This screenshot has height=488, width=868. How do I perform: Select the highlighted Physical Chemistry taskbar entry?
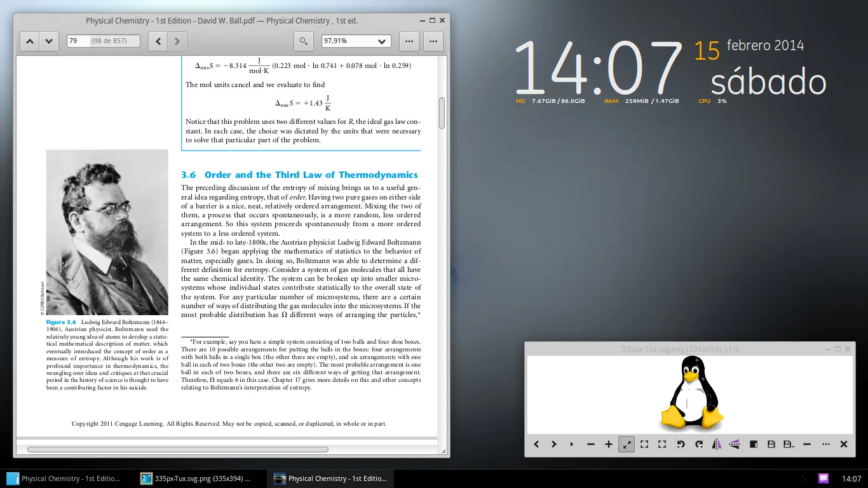pyautogui.click(x=330, y=478)
